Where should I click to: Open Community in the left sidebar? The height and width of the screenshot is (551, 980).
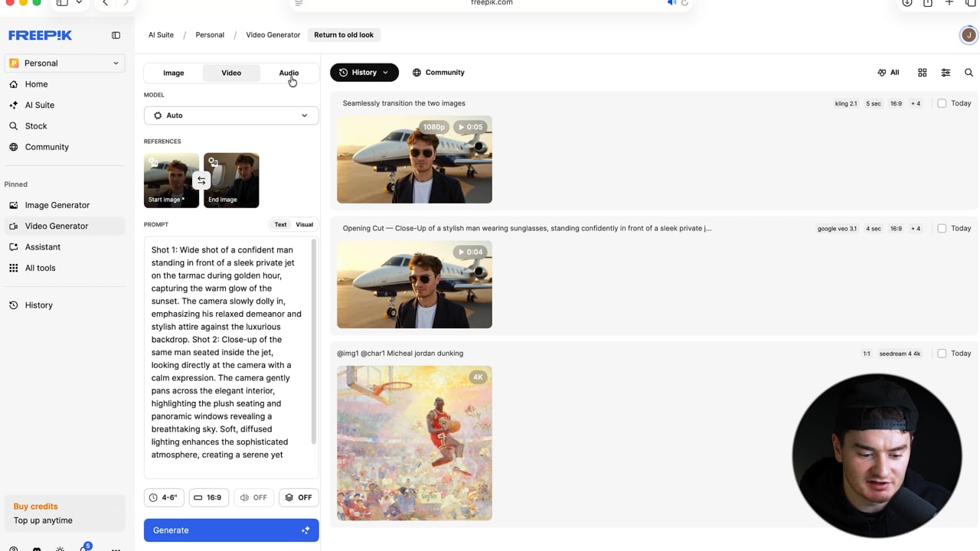pos(47,147)
